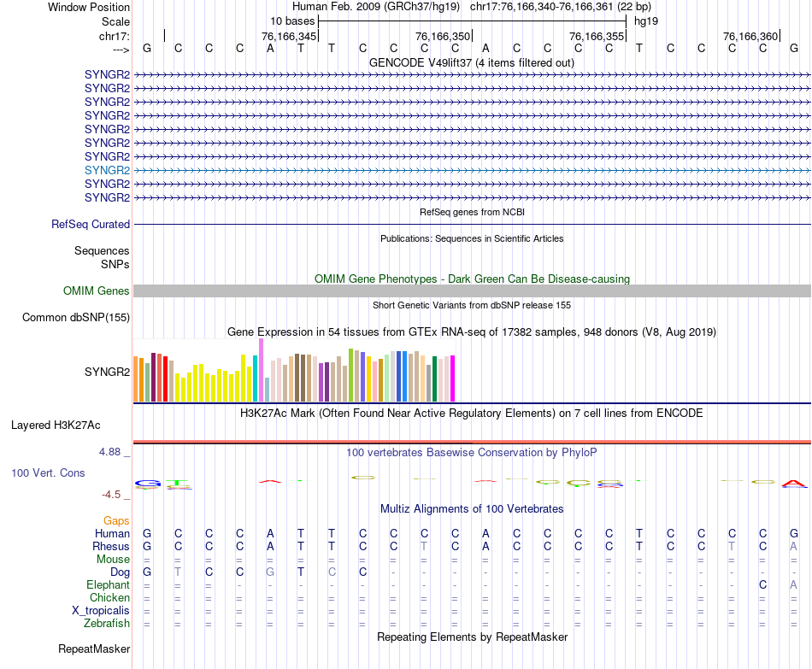The width and height of the screenshot is (812, 669).
Task: Click the SNPs label below Sequences
Action: pos(115,264)
